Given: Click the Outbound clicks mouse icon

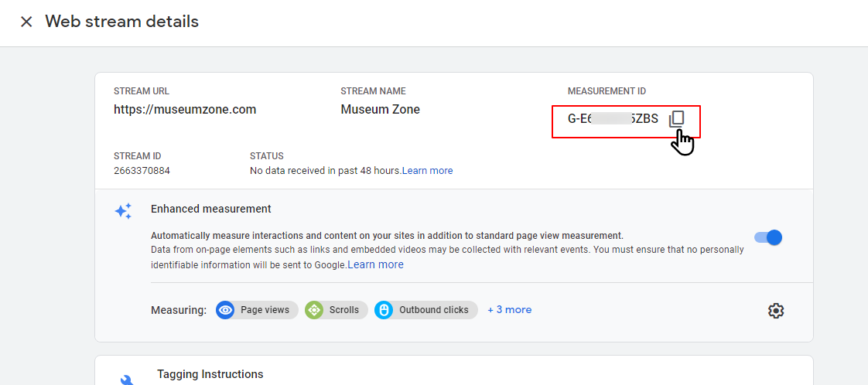Looking at the screenshot, I should coord(384,310).
